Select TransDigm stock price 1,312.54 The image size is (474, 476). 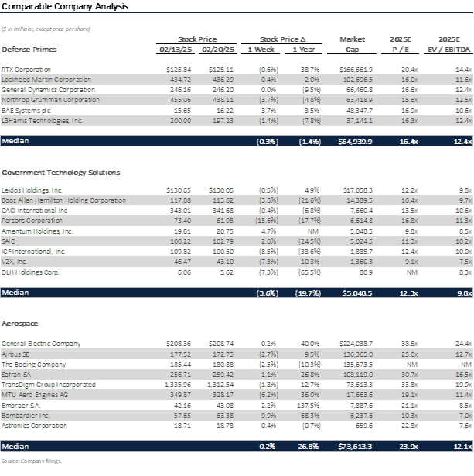click(220, 385)
